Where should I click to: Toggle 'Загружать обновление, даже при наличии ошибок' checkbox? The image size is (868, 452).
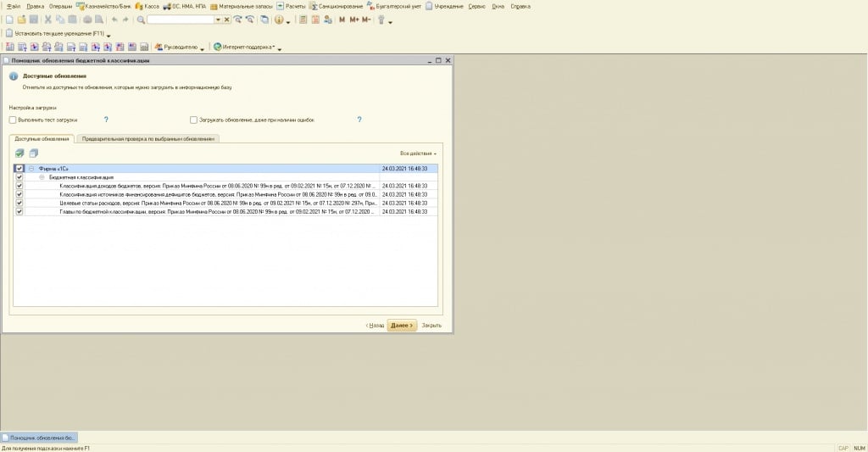(x=193, y=120)
